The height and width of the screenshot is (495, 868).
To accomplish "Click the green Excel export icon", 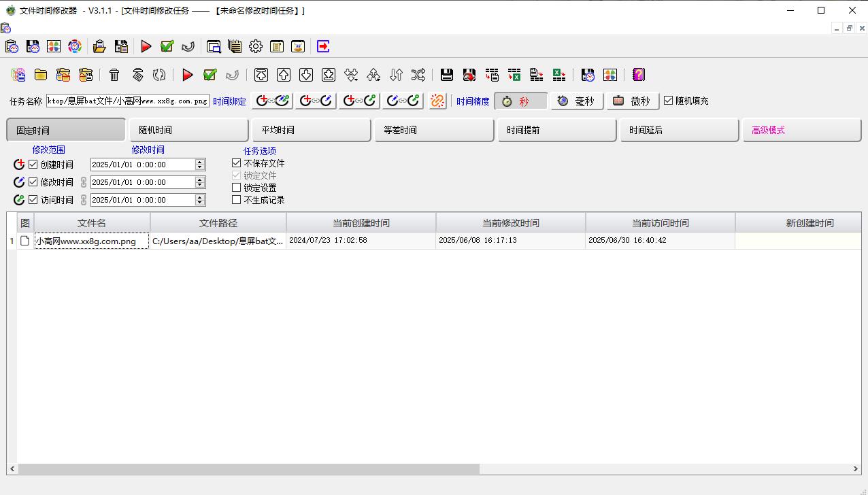I will (559, 75).
